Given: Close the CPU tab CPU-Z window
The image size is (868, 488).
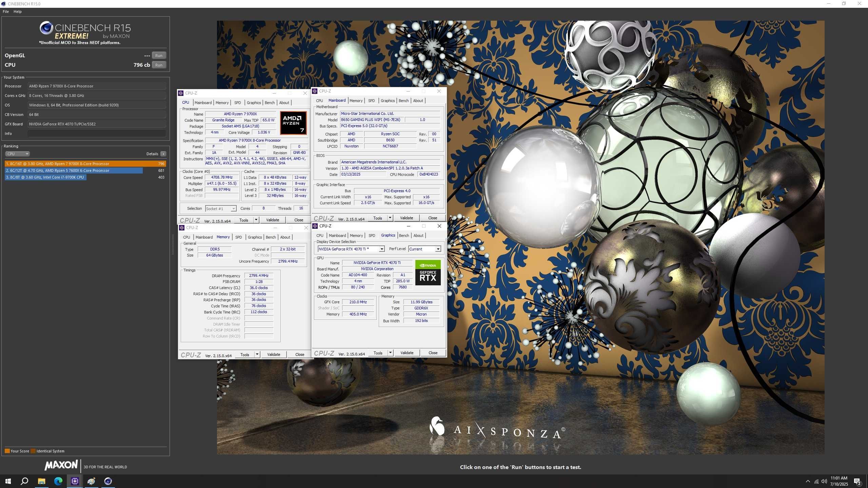Looking at the screenshot, I should click(x=305, y=93).
